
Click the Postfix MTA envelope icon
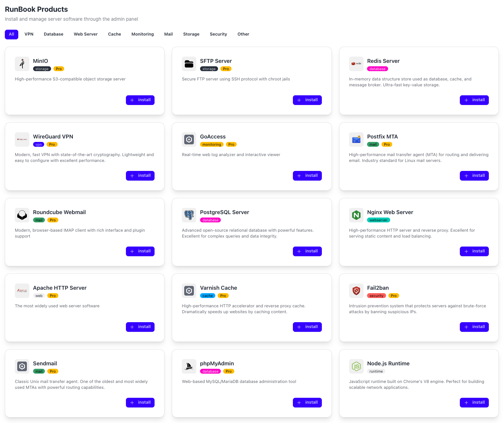tap(356, 140)
